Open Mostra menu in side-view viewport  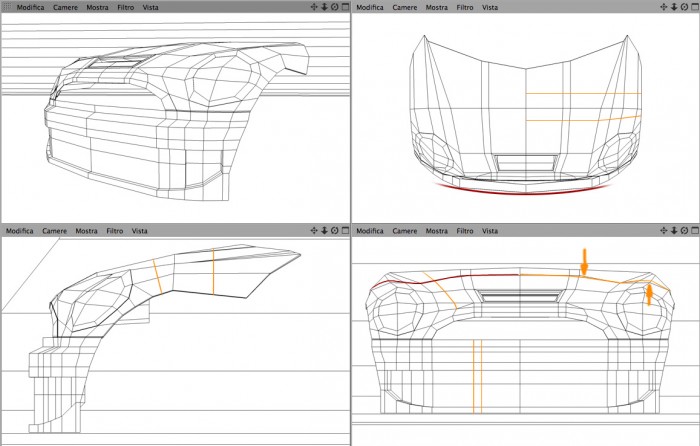pos(87,231)
